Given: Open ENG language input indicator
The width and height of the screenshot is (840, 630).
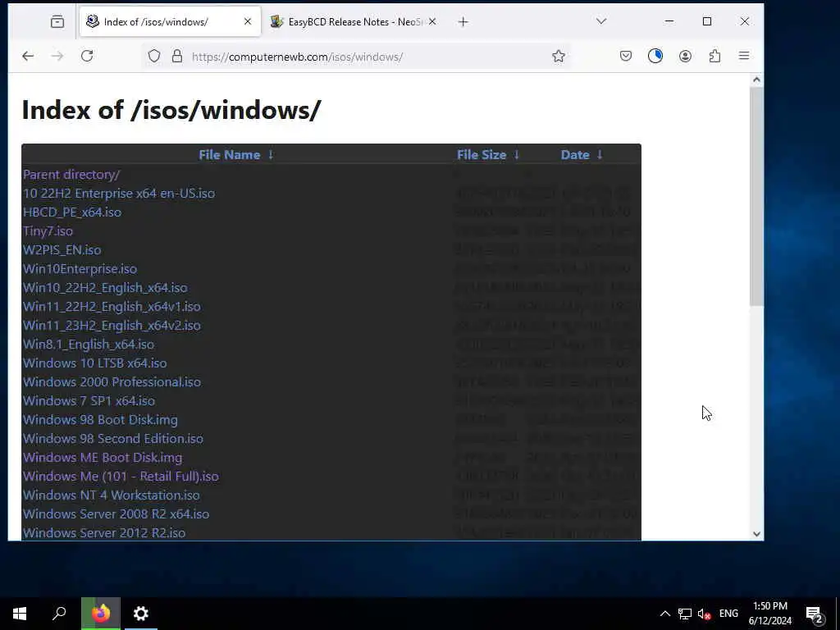Looking at the screenshot, I should click(x=728, y=614).
